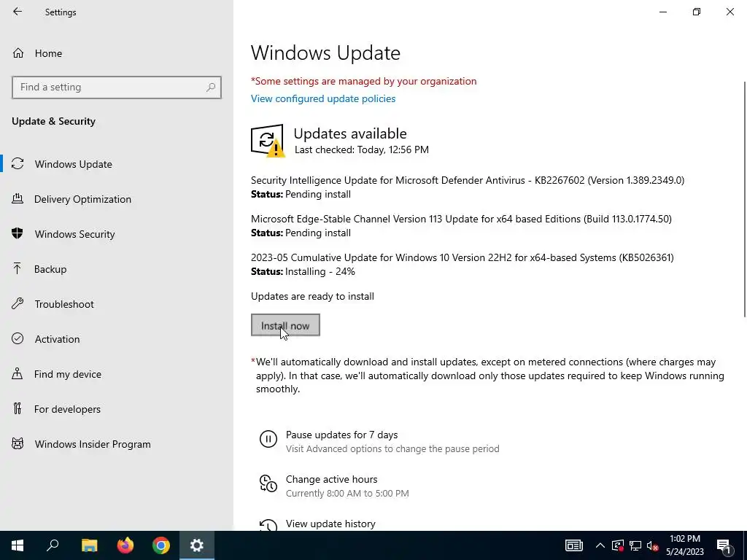Click the Windows Update sync arrows icon

point(18,164)
